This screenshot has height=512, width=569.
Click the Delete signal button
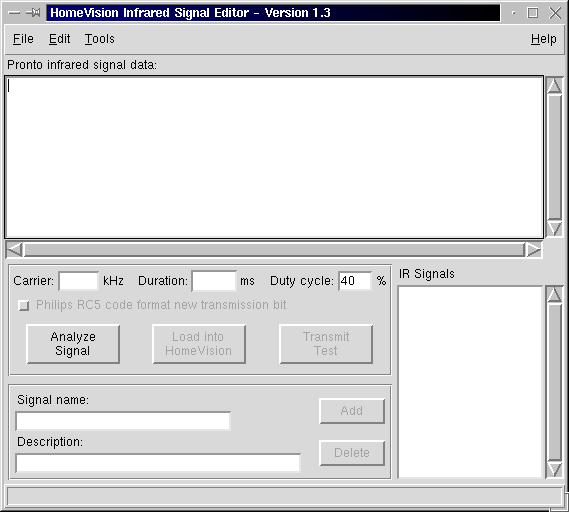click(352, 453)
